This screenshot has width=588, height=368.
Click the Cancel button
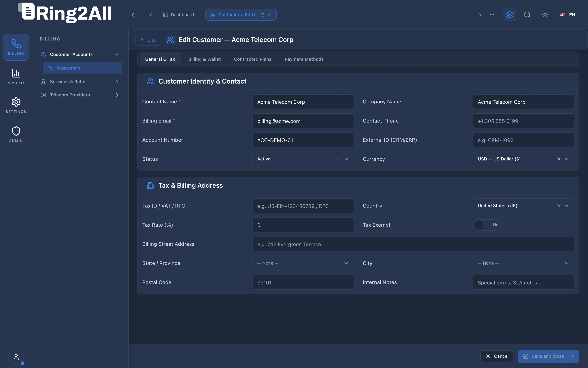(497, 356)
